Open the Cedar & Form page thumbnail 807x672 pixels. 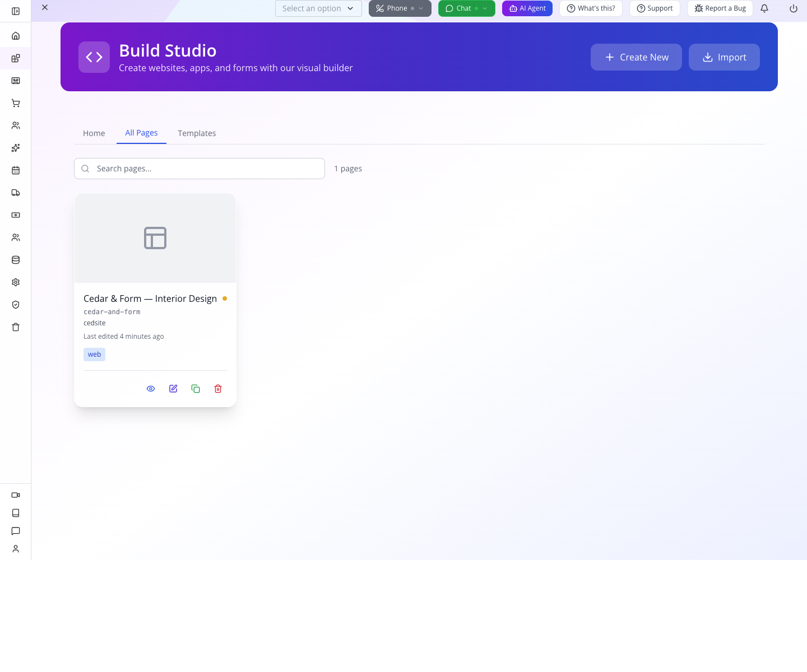(x=155, y=238)
